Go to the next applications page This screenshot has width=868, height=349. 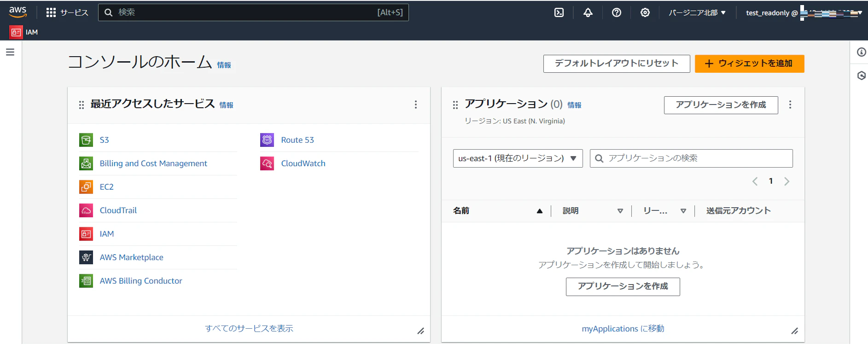tap(787, 181)
